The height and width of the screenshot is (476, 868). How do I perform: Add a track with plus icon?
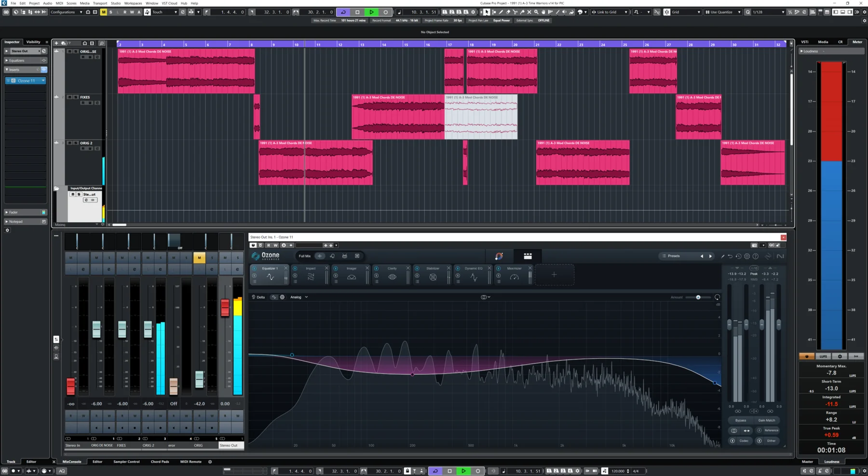pos(56,43)
